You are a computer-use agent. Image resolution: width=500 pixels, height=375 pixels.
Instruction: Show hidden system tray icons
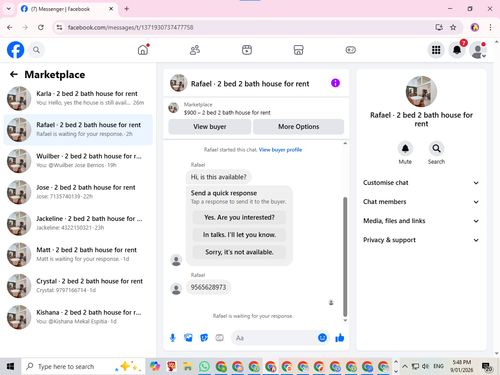(405, 367)
